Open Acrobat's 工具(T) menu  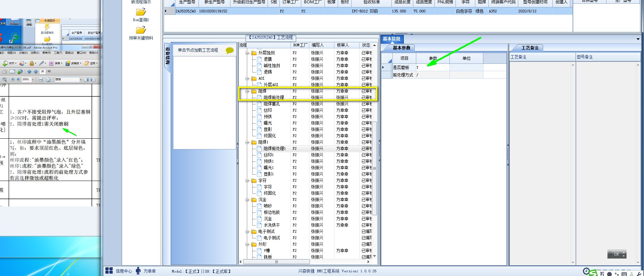click(x=58, y=53)
